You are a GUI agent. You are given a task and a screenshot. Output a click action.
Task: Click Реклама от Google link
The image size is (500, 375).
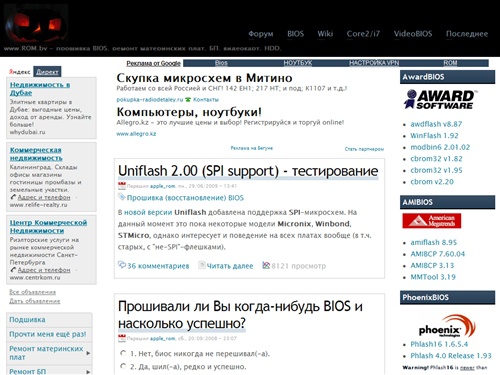coord(153,63)
